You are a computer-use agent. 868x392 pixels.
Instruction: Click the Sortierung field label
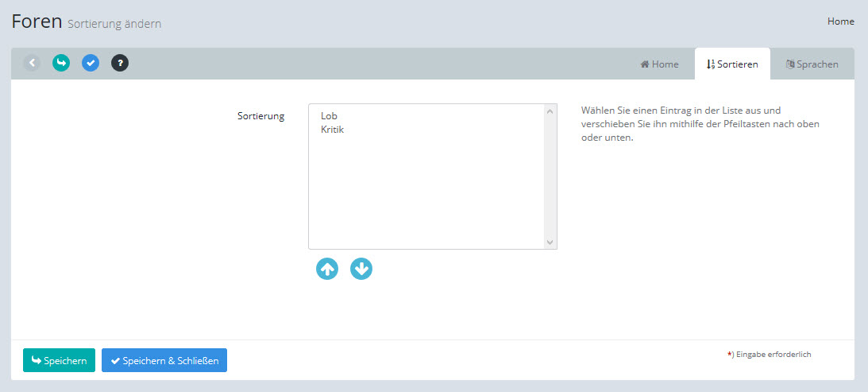pyautogui.click(x=260, y=116)
